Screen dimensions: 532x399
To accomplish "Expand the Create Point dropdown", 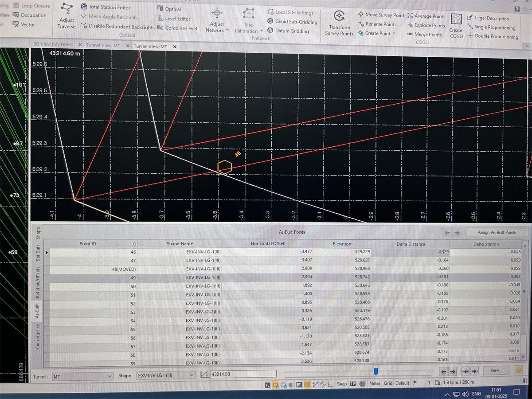I will pos(376,33).
